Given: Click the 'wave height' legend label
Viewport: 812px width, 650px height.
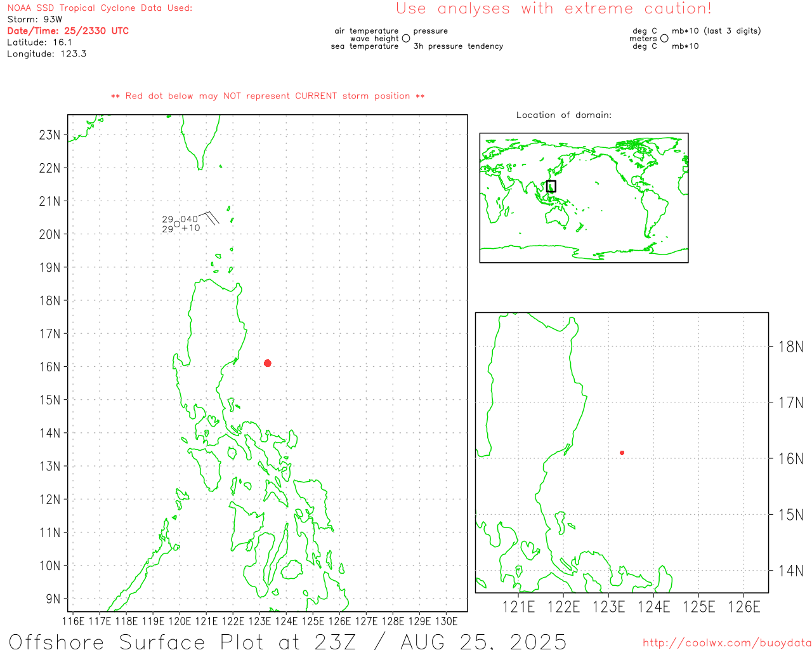Looking at the screenshot, I should [374, 38].
